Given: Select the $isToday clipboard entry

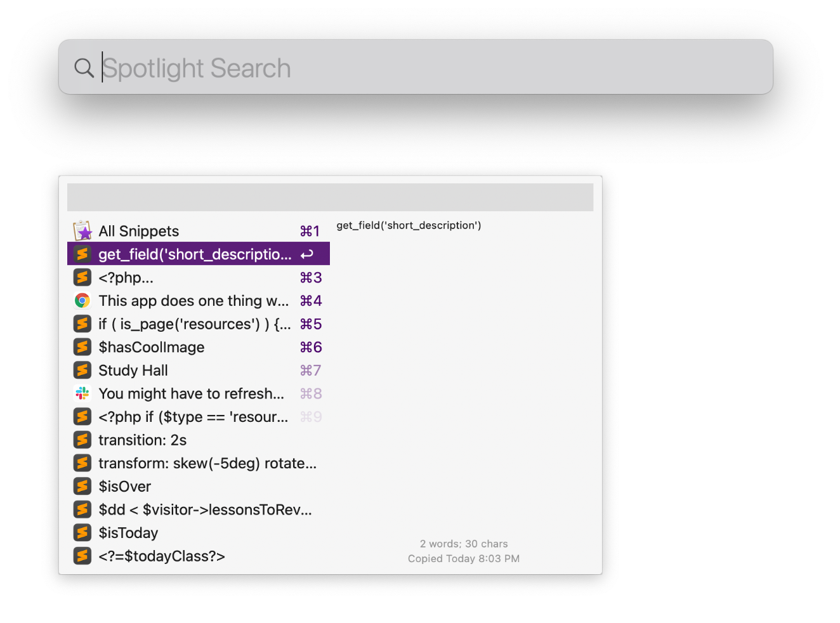Looking at the screenshot, I should pyautogui.click(x=199, y=532).
